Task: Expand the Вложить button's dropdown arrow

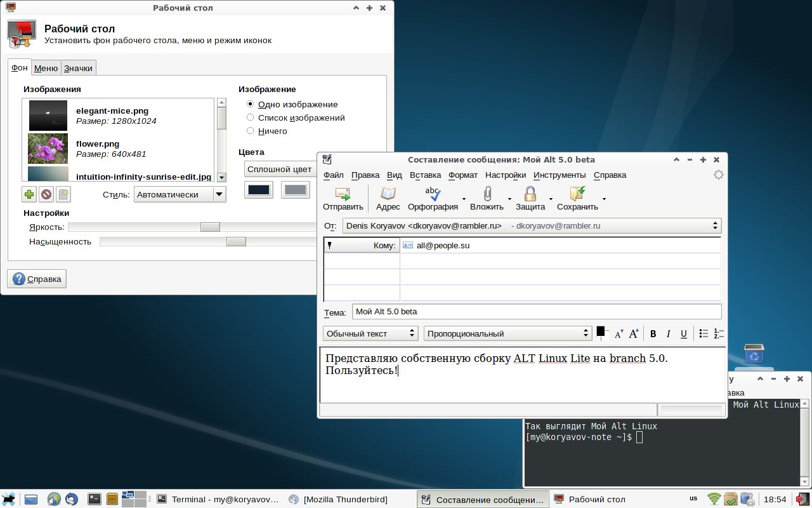Action: [x=509, y=199]
